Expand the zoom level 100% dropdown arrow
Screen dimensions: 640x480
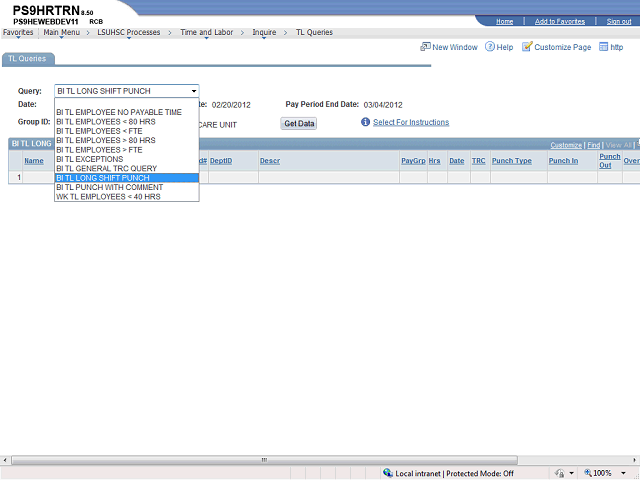pyautogui.click(x=623, y=473)
